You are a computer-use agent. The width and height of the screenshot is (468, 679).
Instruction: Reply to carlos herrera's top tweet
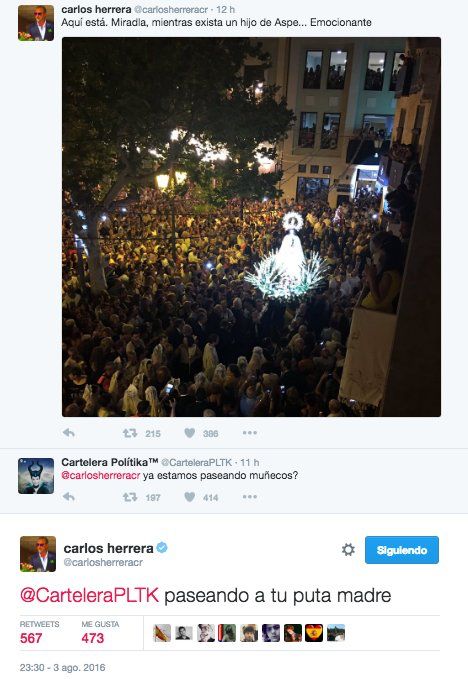(x=69, y=433)
